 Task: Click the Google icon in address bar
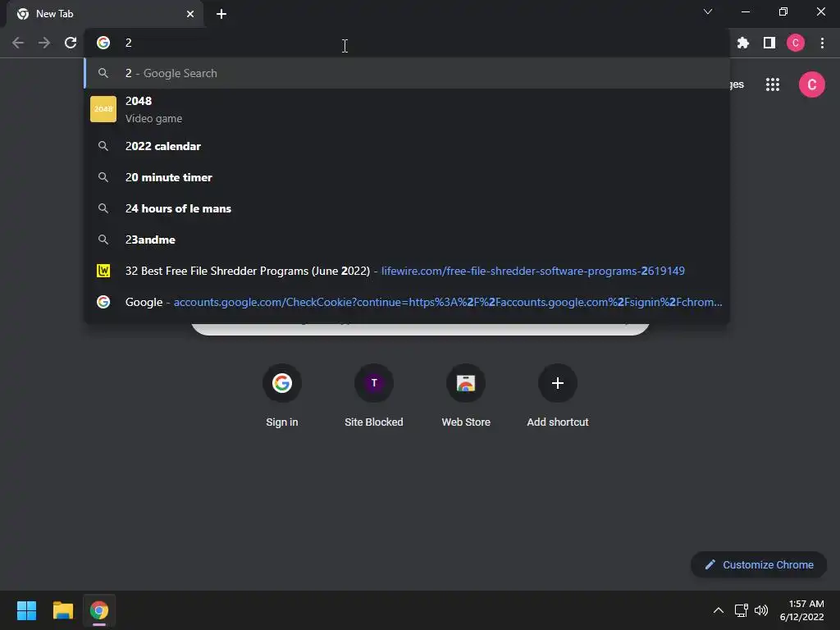tap(103, 43)
